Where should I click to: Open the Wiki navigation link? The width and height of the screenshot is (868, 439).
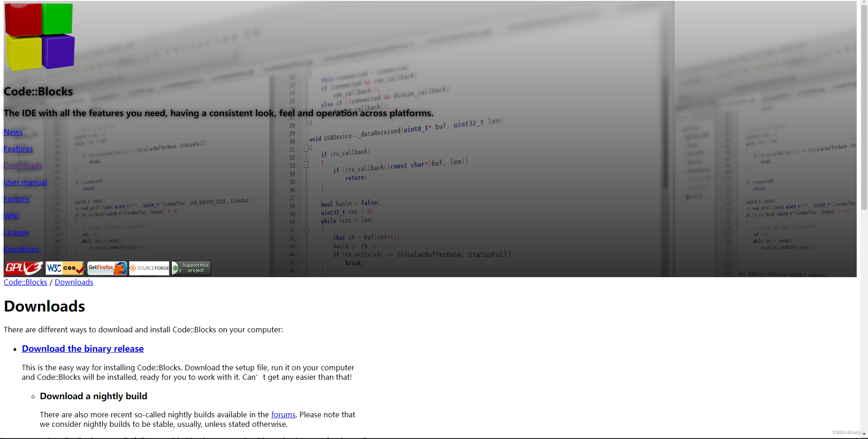pos(11,216)
